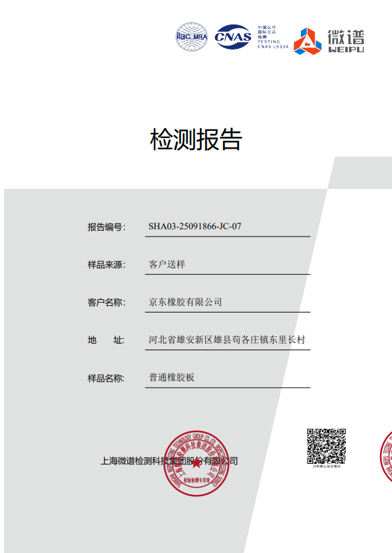Click the 客户名称 label
The height and width of the screenshot is (553, 392).
click(106, 302)
